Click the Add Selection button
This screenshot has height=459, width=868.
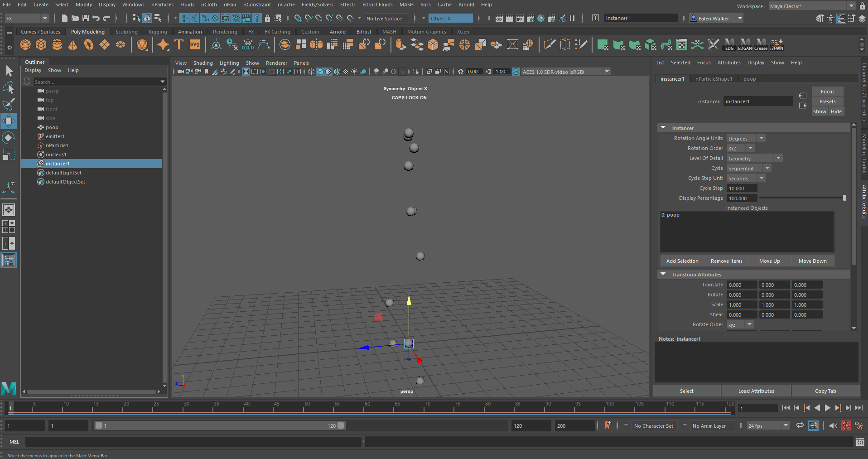coord(682,261)
